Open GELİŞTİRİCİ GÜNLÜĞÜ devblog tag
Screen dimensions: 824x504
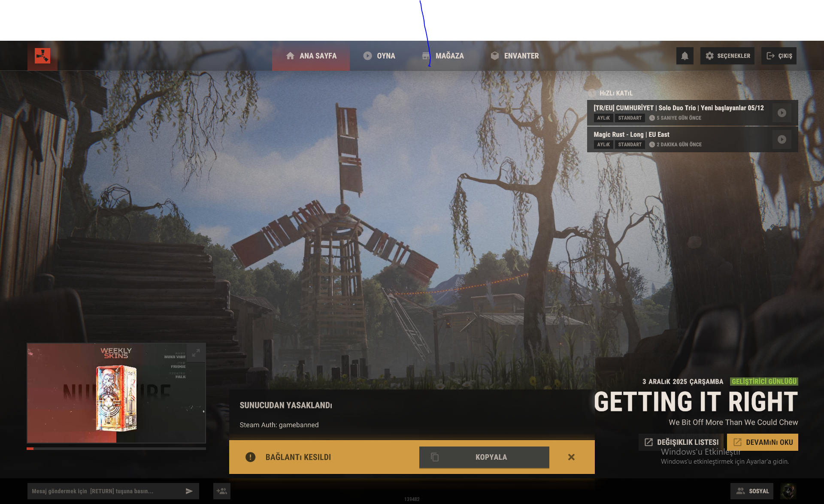tap(764, 381)
